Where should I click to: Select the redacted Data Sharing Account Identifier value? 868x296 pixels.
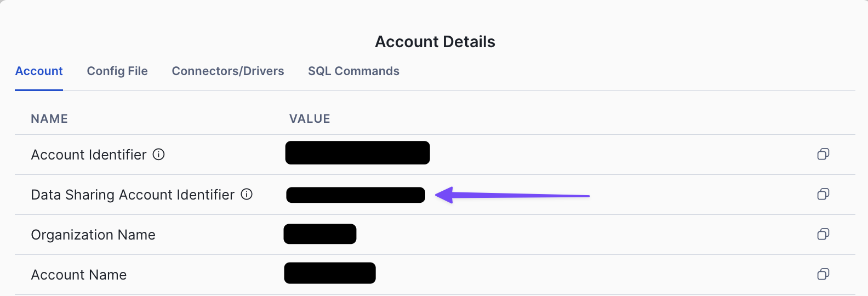pos(356,195)
